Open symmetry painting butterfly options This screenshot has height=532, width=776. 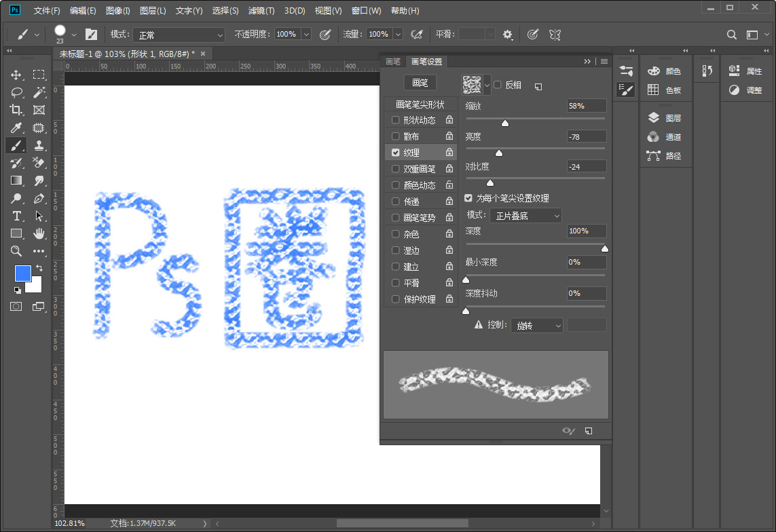tap(555, 35)
